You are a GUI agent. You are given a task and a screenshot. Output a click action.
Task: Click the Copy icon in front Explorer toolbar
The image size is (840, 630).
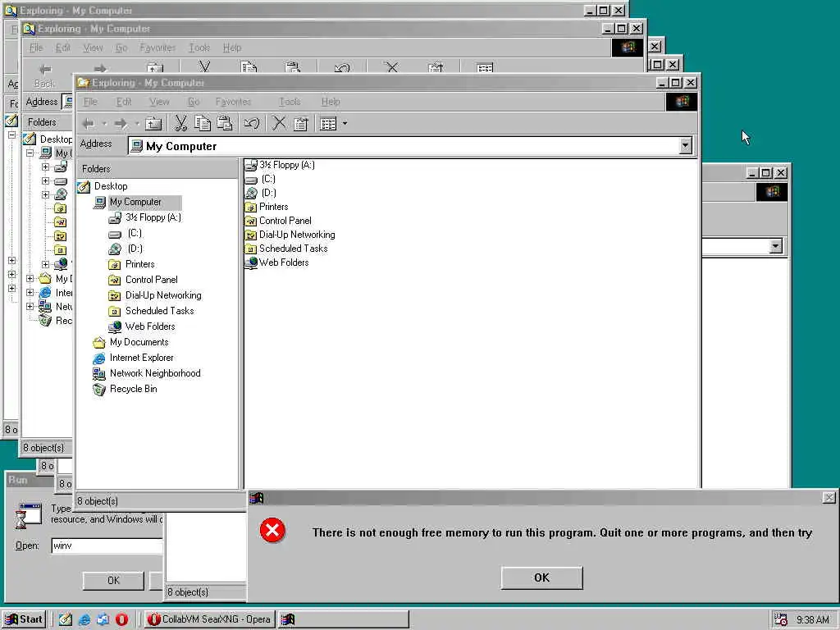tap(203, 124)
